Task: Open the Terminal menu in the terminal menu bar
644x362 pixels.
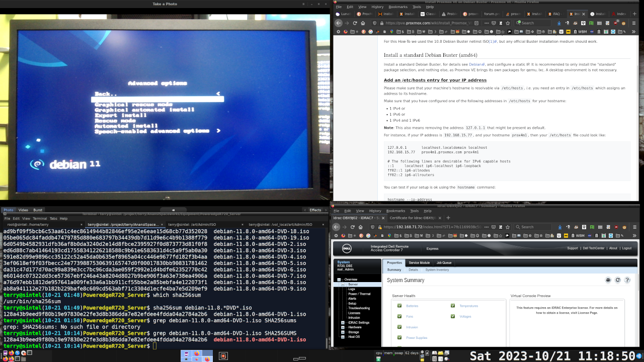Action: 40,219
